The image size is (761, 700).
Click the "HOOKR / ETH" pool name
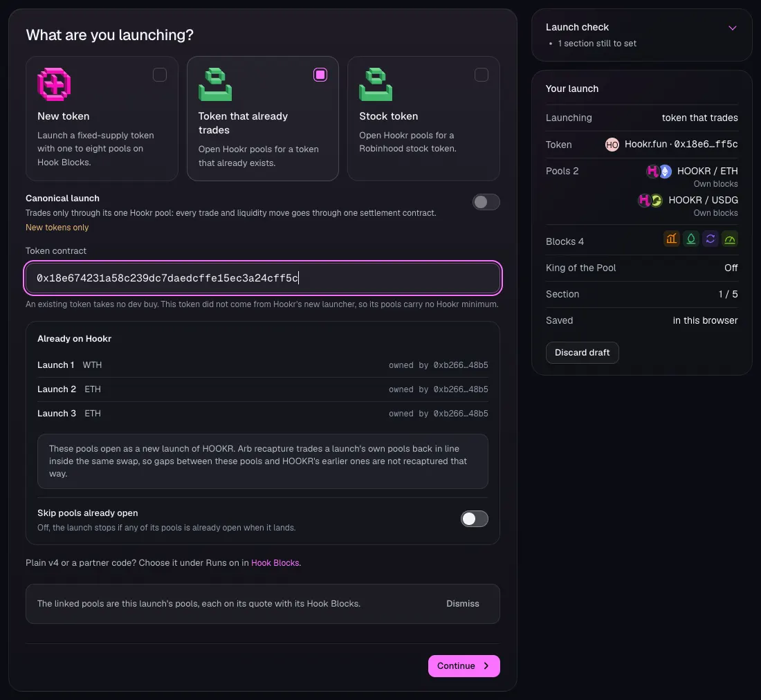point(708,172)
